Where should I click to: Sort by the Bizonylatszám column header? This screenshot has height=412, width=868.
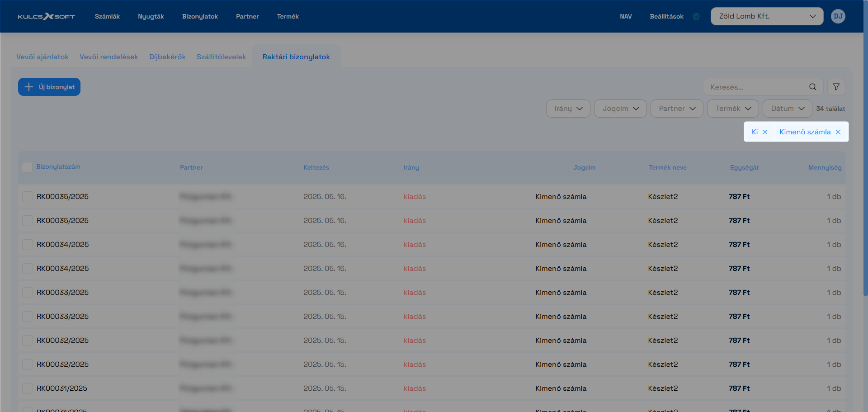(x=58, y=167)
